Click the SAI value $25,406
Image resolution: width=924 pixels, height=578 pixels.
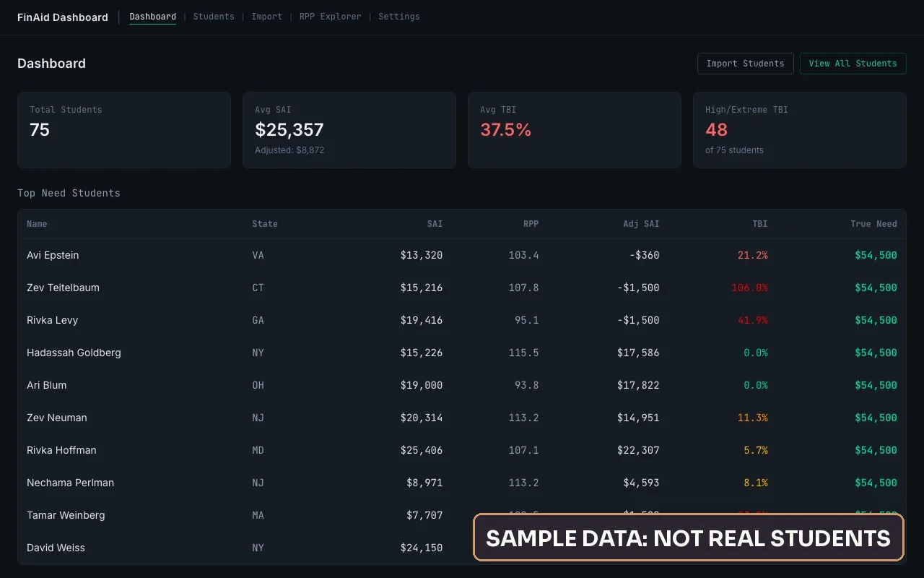[x=422, y=450]
